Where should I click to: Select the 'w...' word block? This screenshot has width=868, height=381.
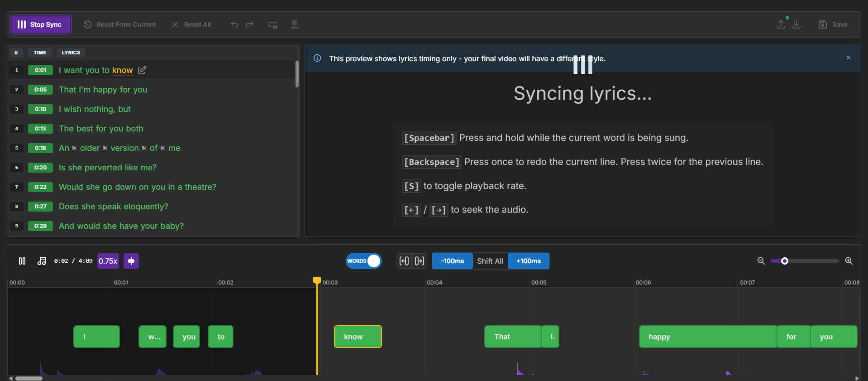153,337
